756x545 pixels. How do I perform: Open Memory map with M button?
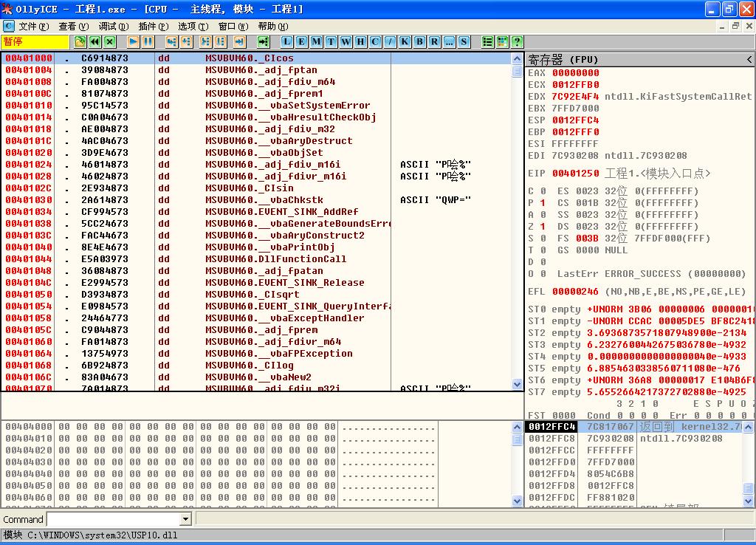click(316, 42)
